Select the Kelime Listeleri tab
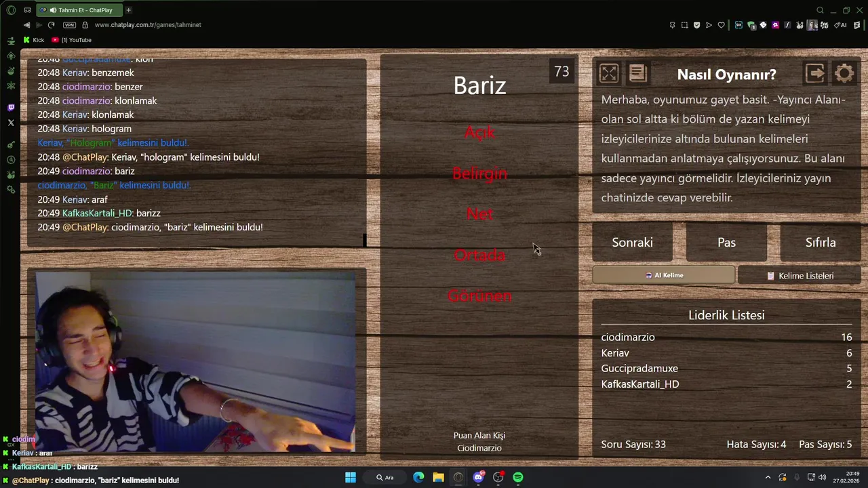The height and width of the screenshot is (488, 868). (x=800, y=276)
